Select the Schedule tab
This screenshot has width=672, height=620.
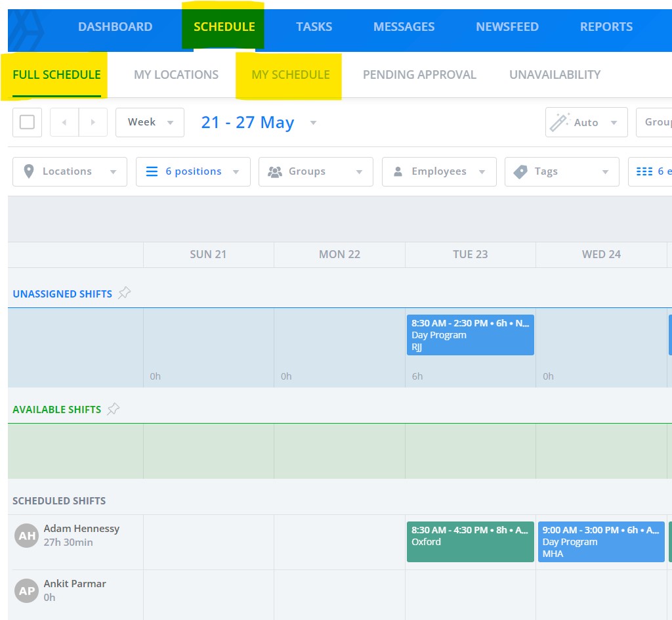click(x=224, y=26)
